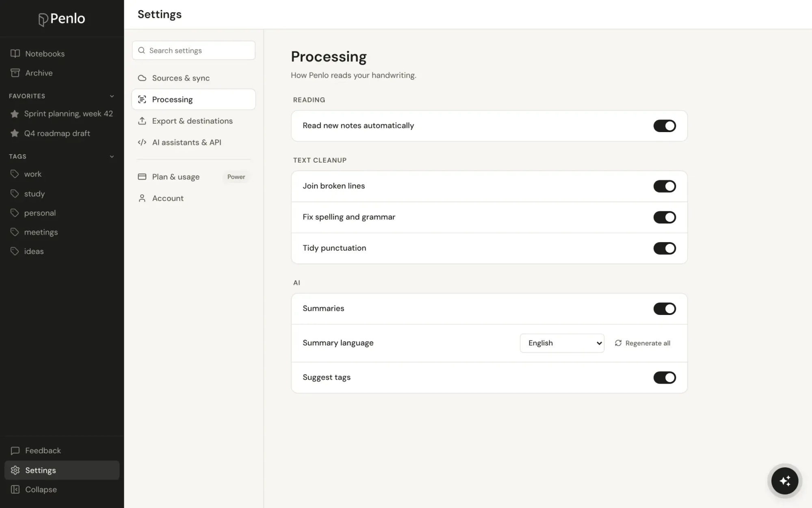The width and height of the screenshot is (812, 508).
Task: Click the cloud icon for Sources & sync
Action: point(142,78)
